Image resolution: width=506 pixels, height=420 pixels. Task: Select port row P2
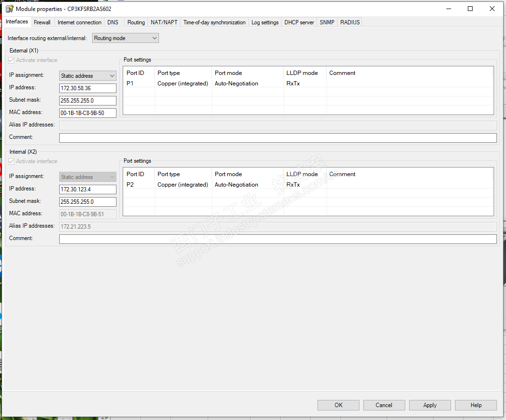(x=308, y=185)
